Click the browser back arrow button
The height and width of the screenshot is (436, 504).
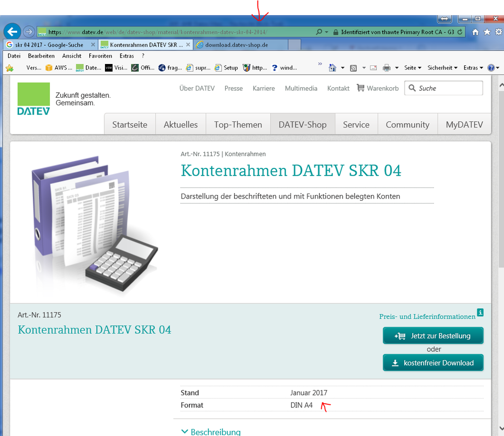[x=12, y=32]
